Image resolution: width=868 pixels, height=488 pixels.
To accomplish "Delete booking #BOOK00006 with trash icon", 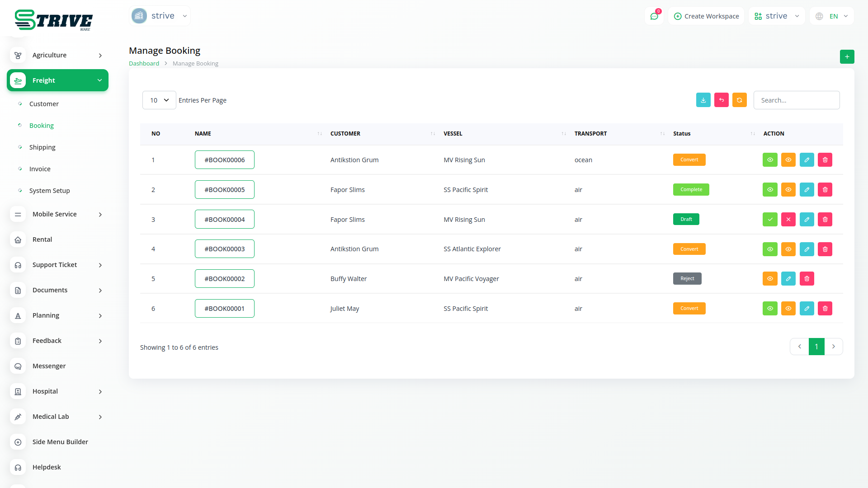I will pos(825,160).
